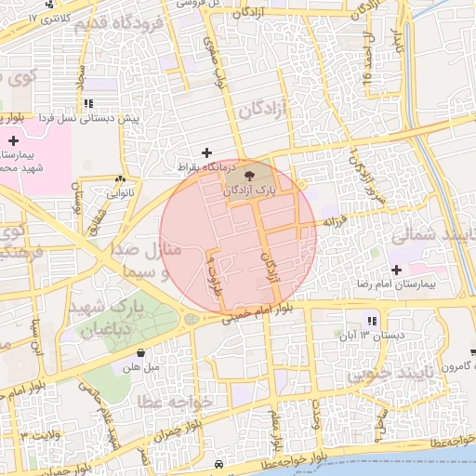Select the درمانگاه بقراط clinic cross icon
476x476 pixels.
[x=206, y=153]
